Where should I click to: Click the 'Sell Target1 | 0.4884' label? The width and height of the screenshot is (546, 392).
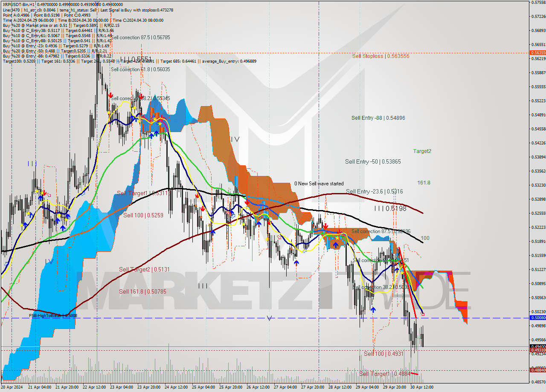point(384,374)
